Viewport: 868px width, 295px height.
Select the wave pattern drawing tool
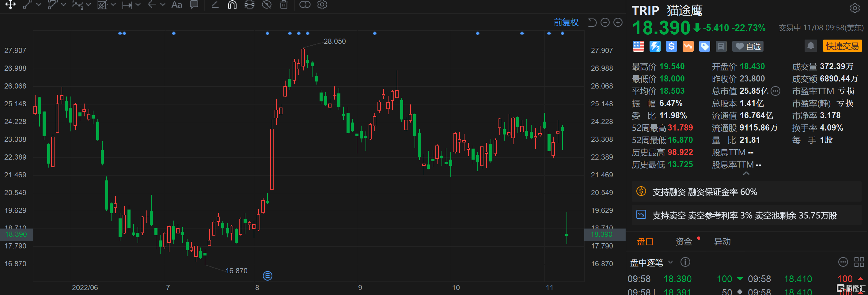pos(77,5)
